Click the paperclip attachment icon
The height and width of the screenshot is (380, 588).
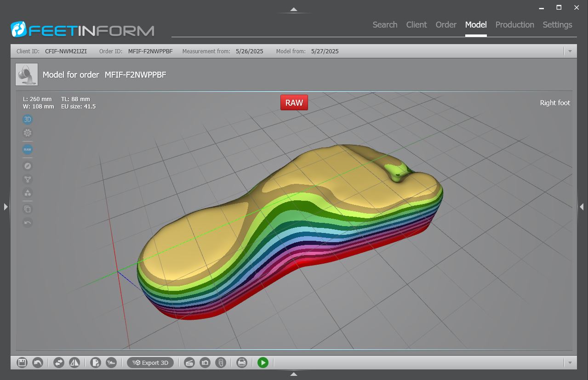click(221, 363)
